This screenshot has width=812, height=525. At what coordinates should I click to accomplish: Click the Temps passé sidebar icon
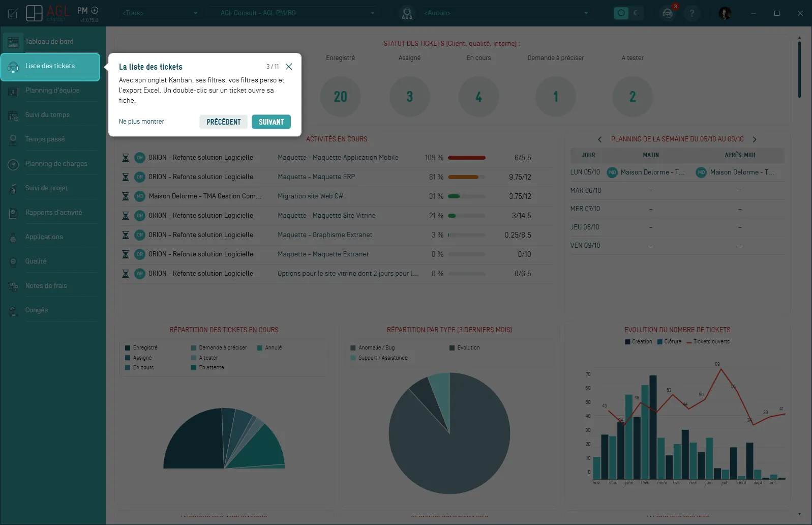[13, 140]
